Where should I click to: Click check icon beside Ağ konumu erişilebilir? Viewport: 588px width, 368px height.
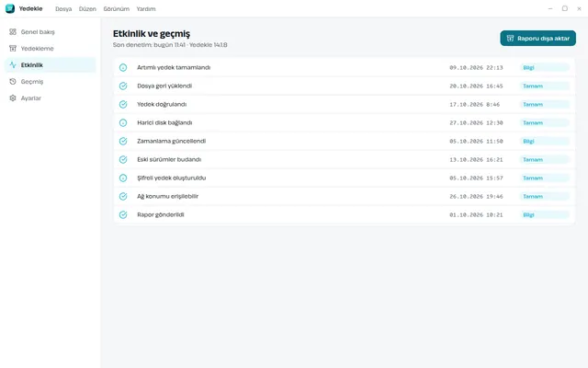tap(123, 196)
